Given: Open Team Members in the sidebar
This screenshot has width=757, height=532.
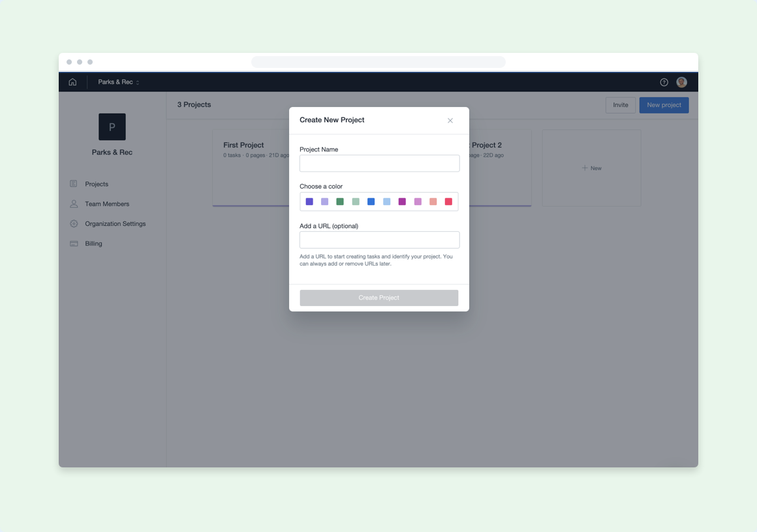Looking at the screenshot, I should coord(107,204).
